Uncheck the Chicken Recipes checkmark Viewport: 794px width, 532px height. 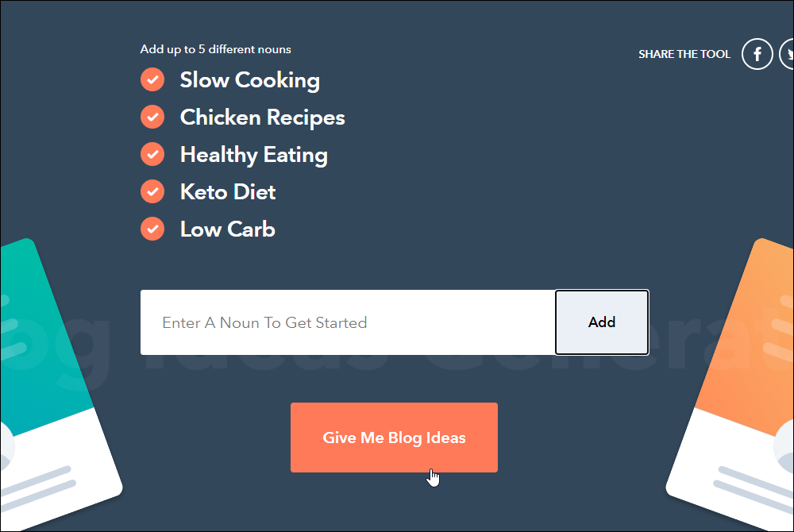(152, 117)
